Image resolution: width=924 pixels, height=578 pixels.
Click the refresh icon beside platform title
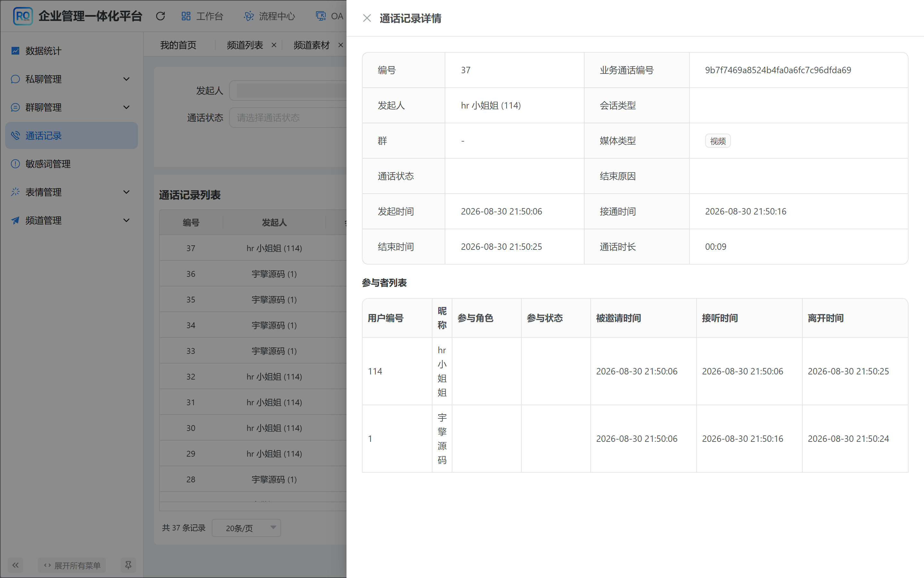pos(160,16)
